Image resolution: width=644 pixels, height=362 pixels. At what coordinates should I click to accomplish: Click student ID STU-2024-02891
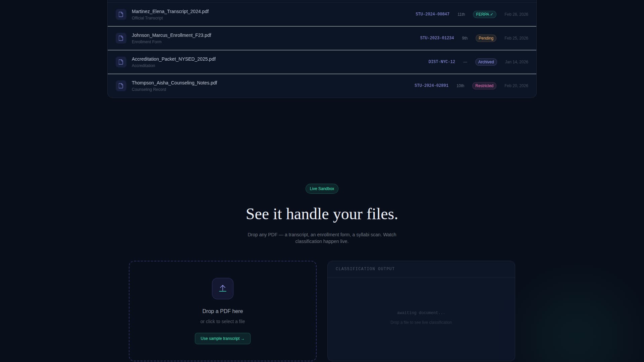point(431,86)
